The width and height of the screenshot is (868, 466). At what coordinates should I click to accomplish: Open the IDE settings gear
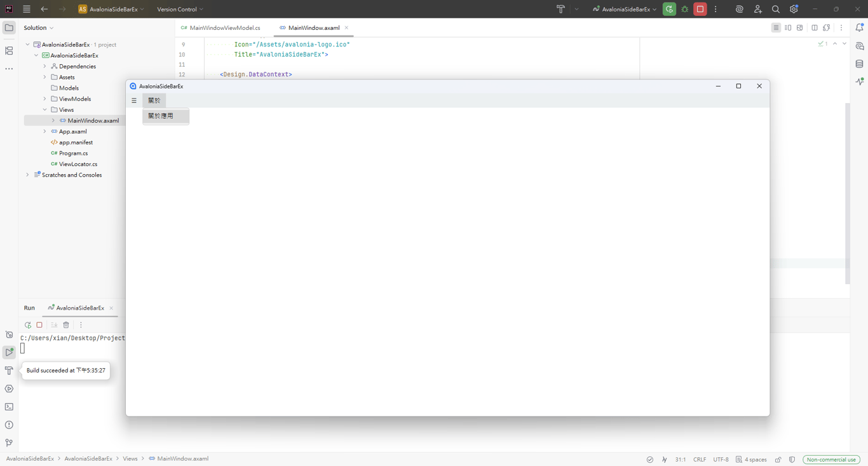(x=794, y=10)
